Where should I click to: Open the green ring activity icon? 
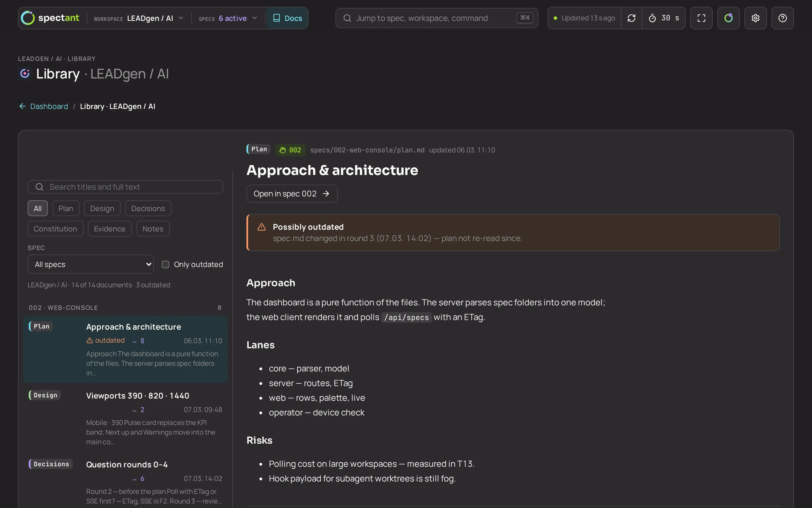tap(729, 18)
